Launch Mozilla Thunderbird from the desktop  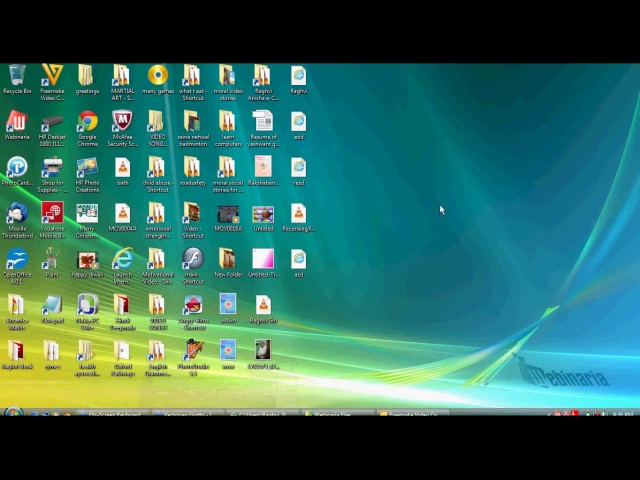click(17, 220)
